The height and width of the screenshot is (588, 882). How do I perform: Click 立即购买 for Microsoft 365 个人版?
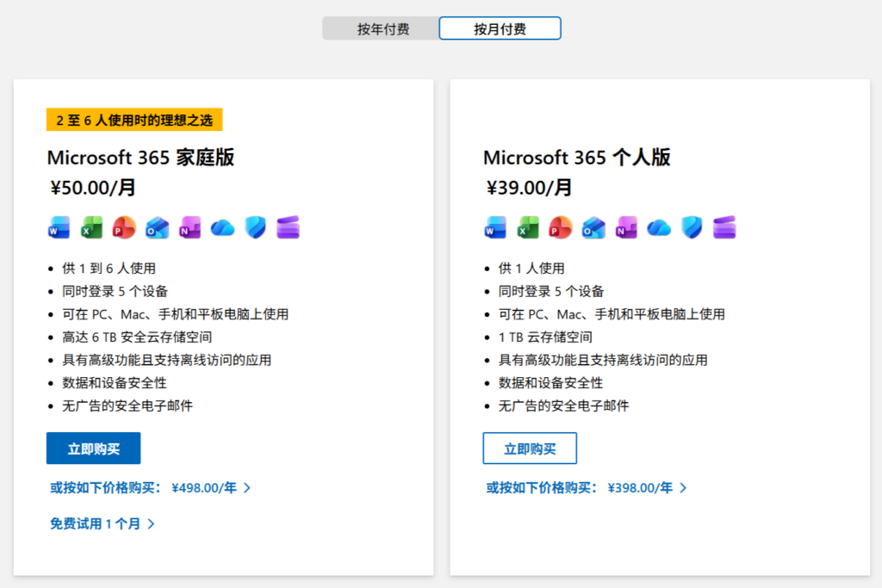[529, 448]
